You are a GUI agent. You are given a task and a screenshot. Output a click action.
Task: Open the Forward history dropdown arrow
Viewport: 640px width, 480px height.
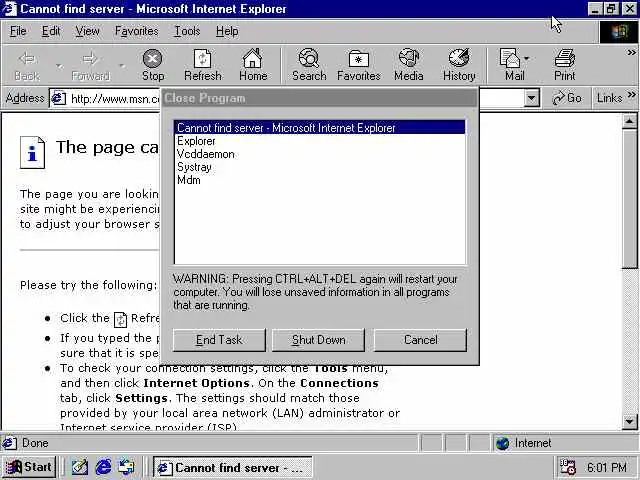click(x=121, y=66)
